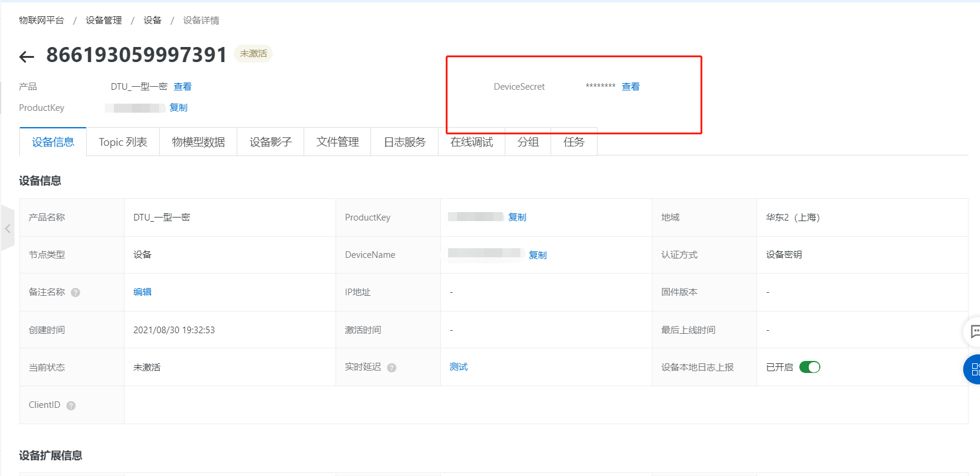Click the 设备详情 breadcrumb text
Image resolution: width=980 pixels, height=476 pixels.
click(201, 20)
